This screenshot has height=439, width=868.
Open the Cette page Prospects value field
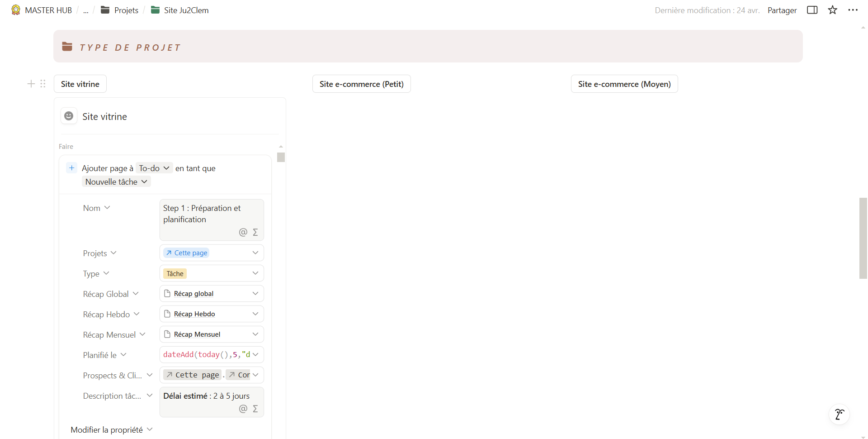point(212,375)
